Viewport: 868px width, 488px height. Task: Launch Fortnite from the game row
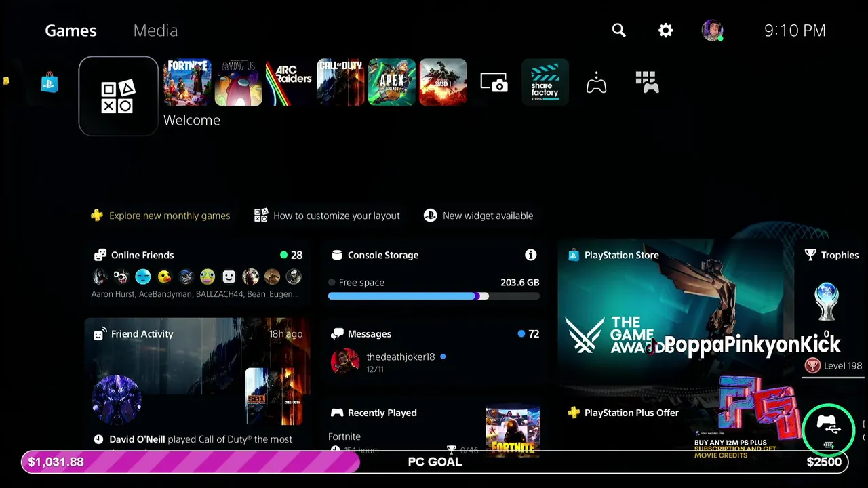coord(187,82)
